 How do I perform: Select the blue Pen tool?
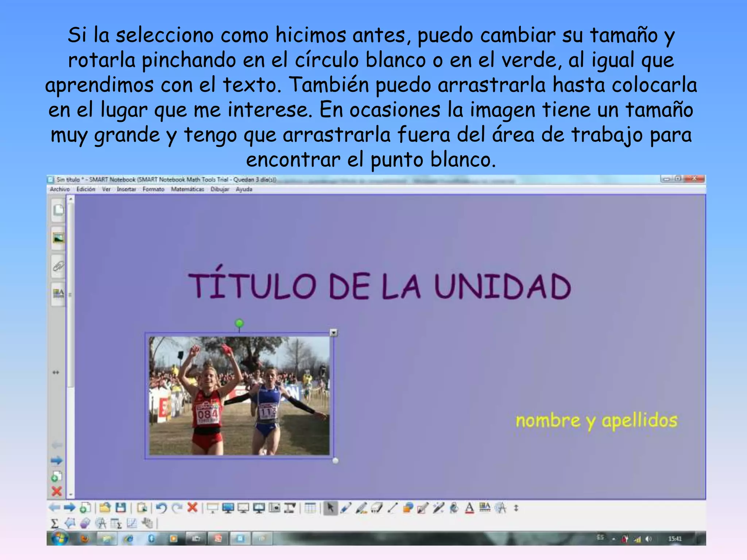[x=346, y=508]
